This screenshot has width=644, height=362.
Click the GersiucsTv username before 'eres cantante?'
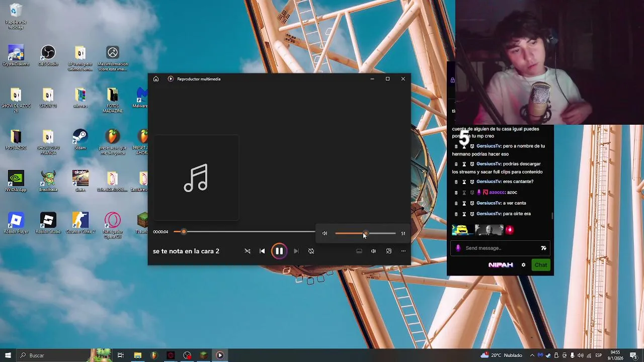[489, 182]
